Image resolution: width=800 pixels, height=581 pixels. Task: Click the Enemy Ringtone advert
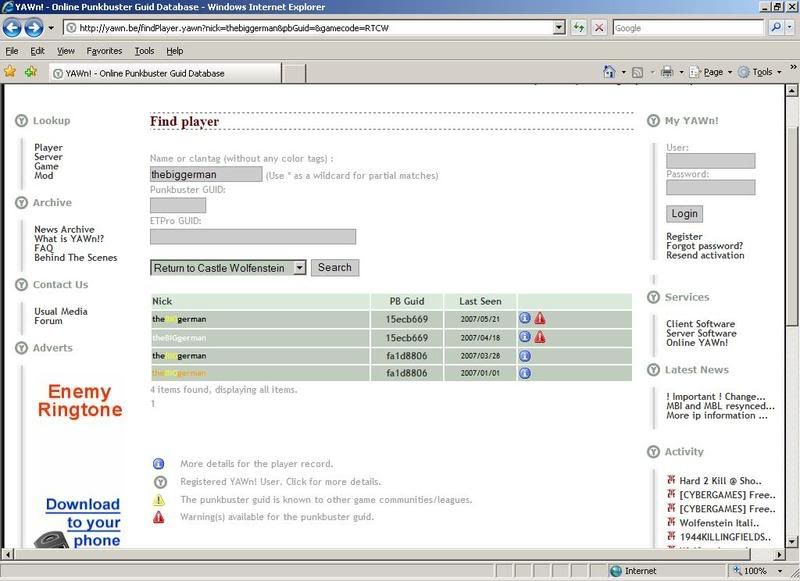pos(80,400)
